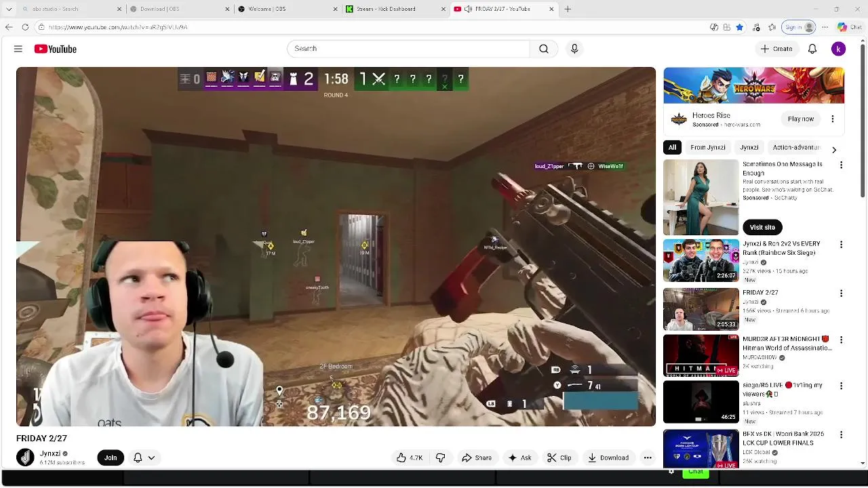This screenshot has width=868, height=488.
Task: Open options for Heroes Rise ad
Action: click(x=833, y=119)
